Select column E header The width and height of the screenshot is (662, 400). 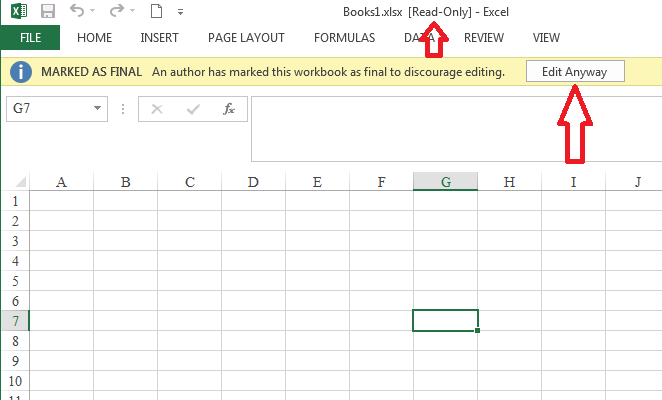click(x=317, y=182)
